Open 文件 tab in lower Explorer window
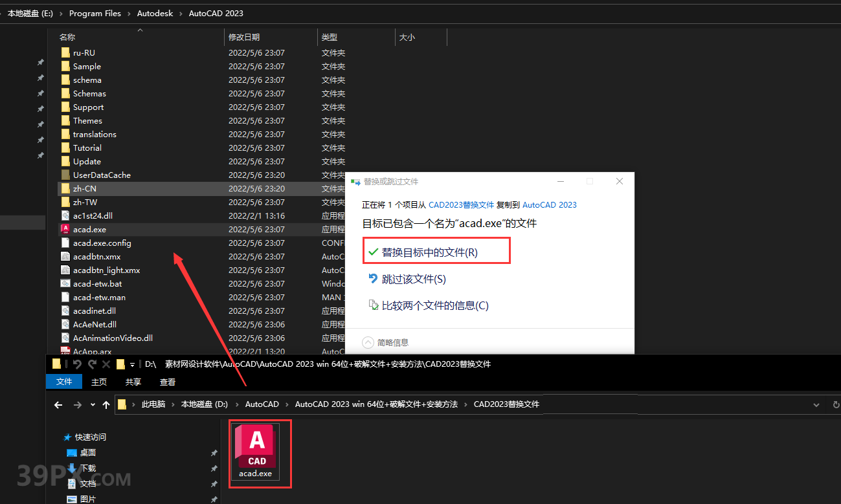 pos(64,382)
